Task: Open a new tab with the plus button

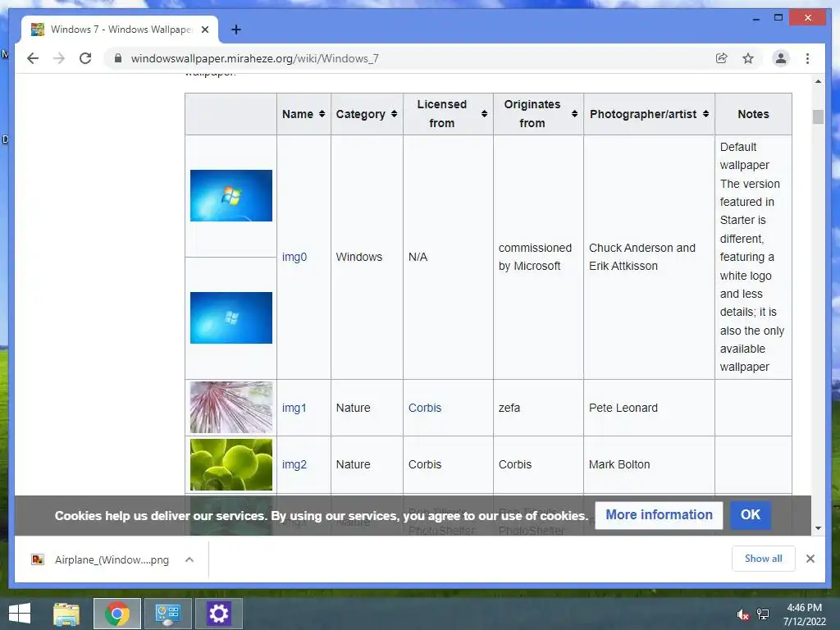Action: pyautogui.click(x=235, y=30)
